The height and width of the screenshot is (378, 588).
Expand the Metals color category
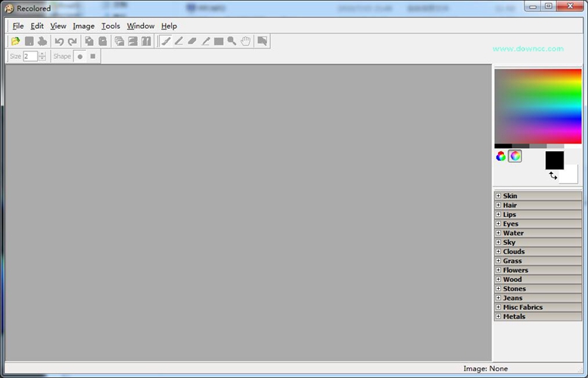pyautogui.click(x=498, y=316)
